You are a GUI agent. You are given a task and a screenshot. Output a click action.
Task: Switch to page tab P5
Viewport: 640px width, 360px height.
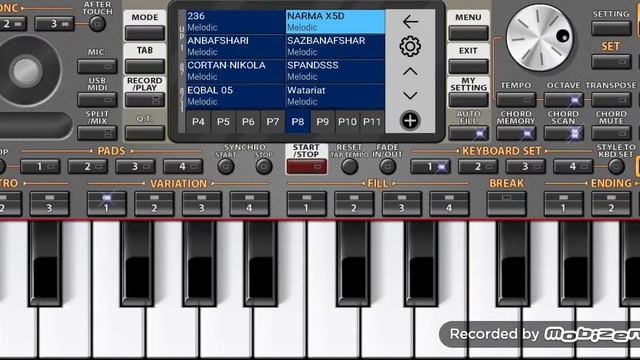223,122
